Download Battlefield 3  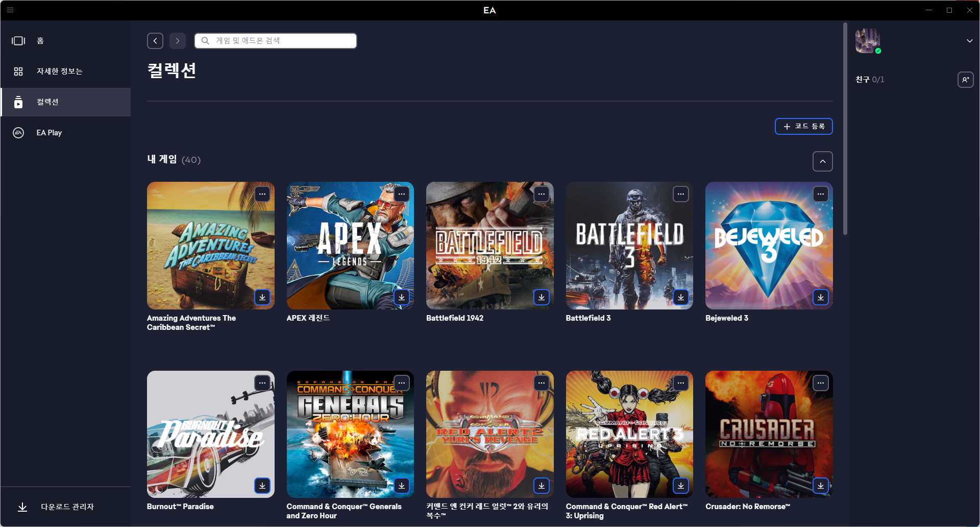pos(681,297)
